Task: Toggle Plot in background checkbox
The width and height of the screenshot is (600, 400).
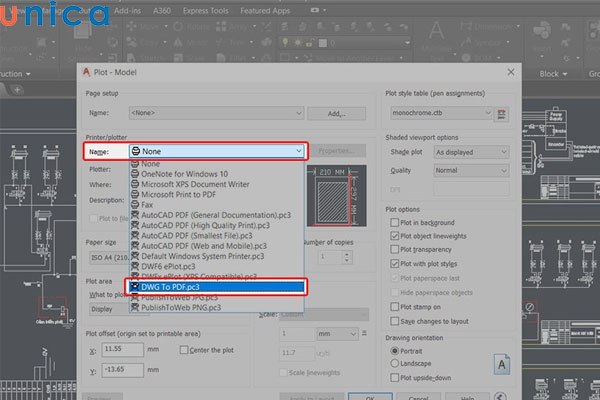Action: [x=395, y=222]
